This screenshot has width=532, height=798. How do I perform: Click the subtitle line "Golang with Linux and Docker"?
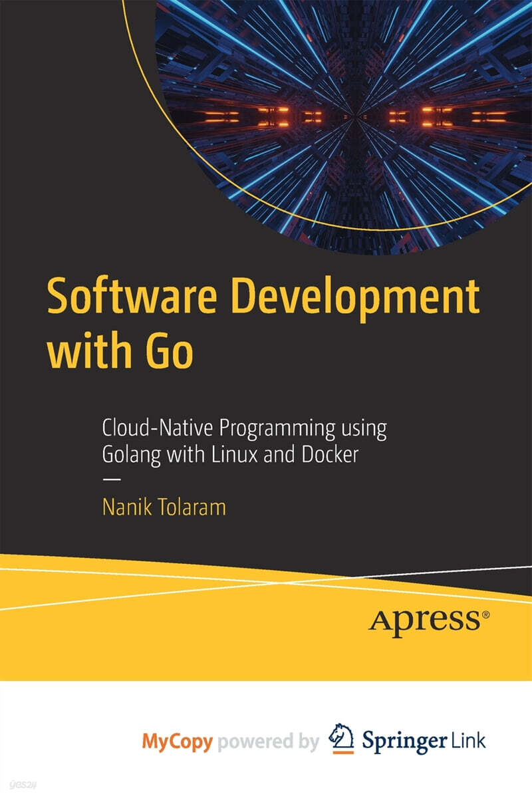click(230, 456)
